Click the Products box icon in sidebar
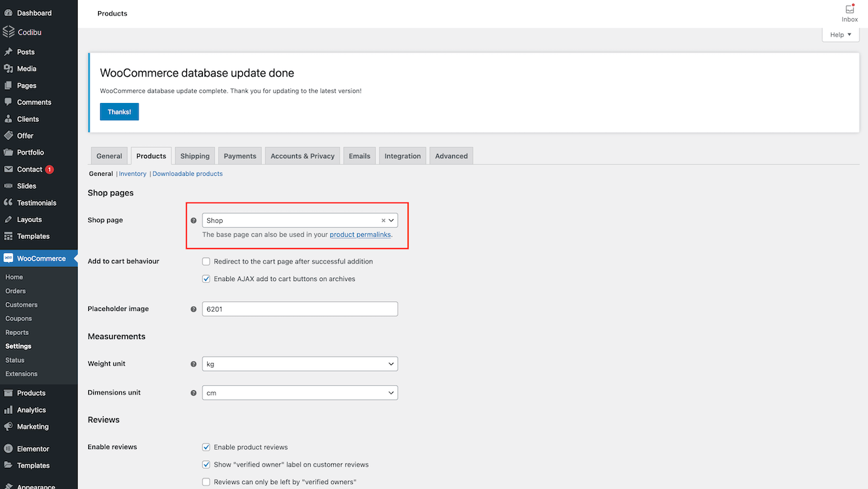The image size is (868, 489). 8,393
